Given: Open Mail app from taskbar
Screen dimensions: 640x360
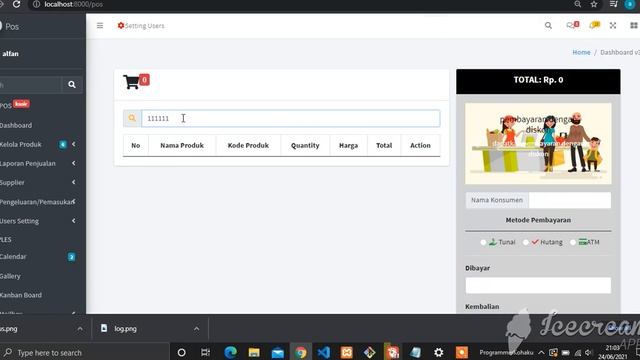Looking at the screenshot, I should (278, 352).
